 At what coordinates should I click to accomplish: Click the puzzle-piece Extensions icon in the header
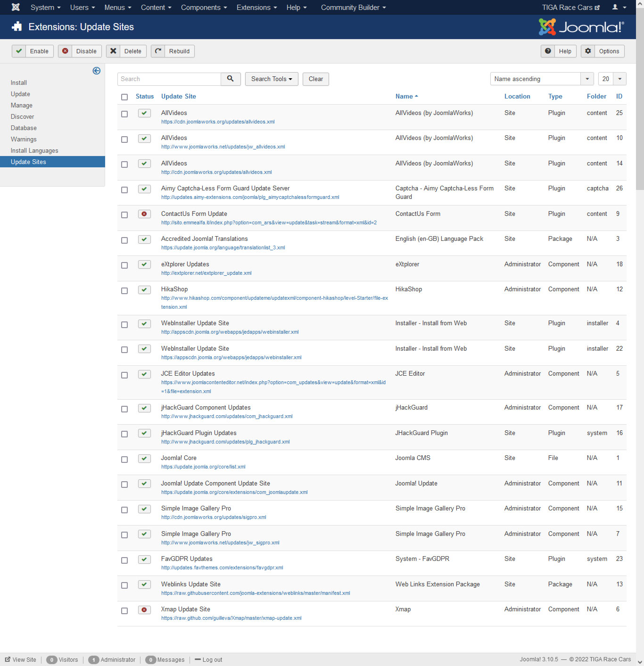tap(17, 26)
